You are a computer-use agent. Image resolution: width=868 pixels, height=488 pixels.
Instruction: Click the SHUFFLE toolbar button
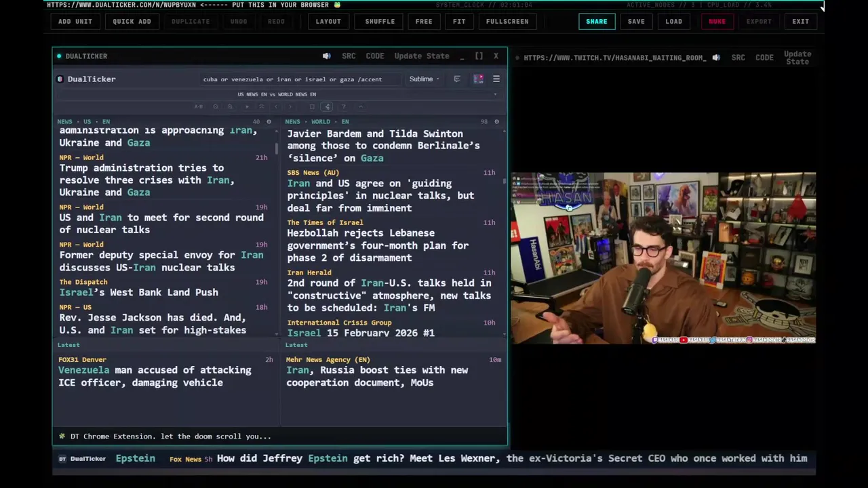[x=380, y=21]
